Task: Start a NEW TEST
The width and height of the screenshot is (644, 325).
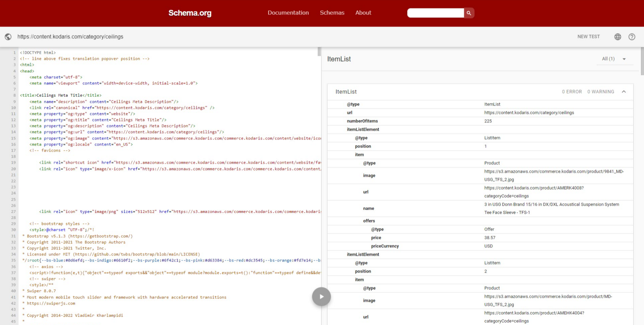Action: pos(588,37)
